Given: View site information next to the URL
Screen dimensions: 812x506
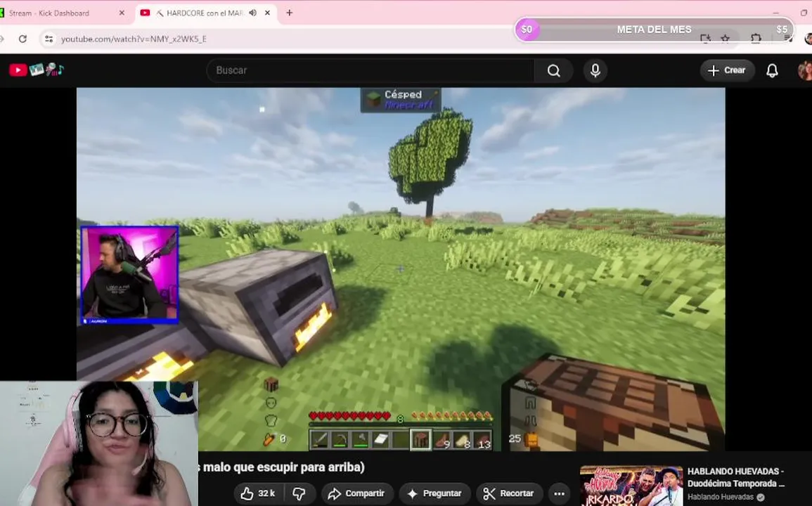Looking at the screenshot, I should point(49,39).
